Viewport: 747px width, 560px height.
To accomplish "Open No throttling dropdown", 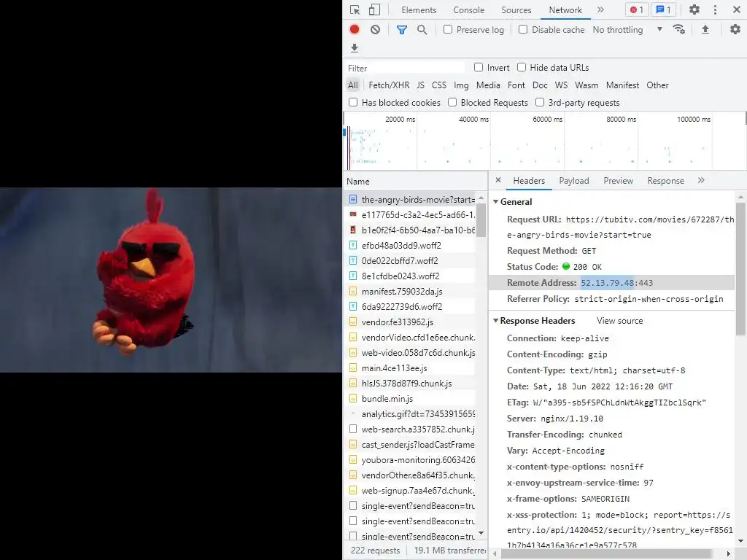I will [627, 29].
